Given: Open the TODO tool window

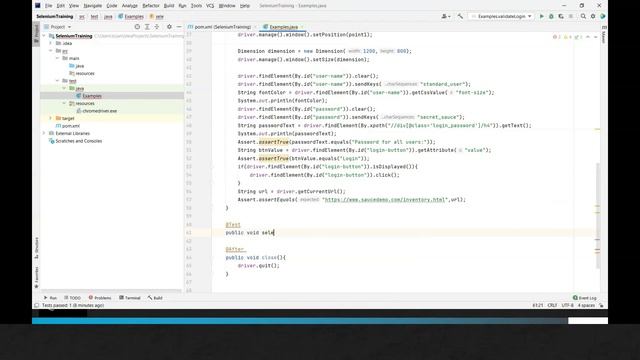Looking at the screenshot, I should pyautogui.click(x=73, y=298).
